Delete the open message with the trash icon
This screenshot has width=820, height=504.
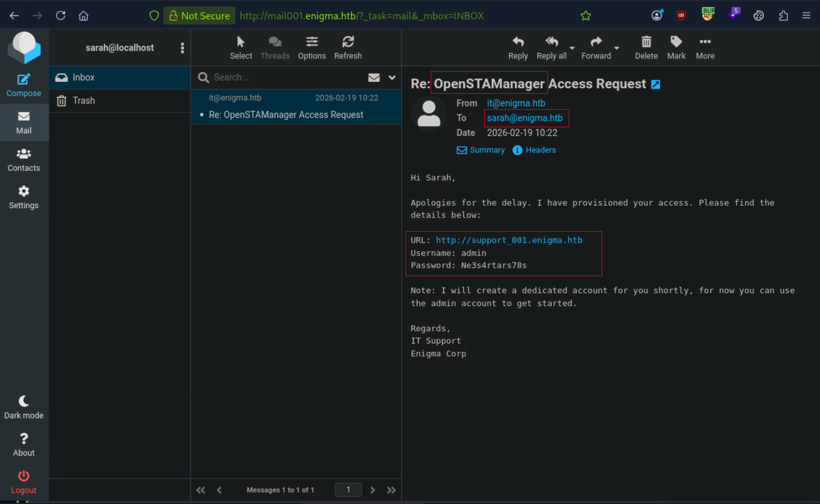(646, 42)
